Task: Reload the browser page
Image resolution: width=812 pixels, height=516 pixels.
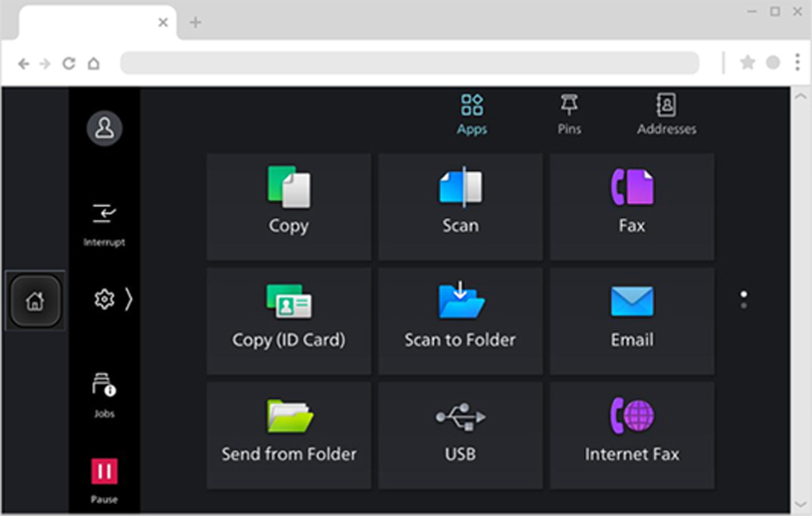Action: (69, 64)
